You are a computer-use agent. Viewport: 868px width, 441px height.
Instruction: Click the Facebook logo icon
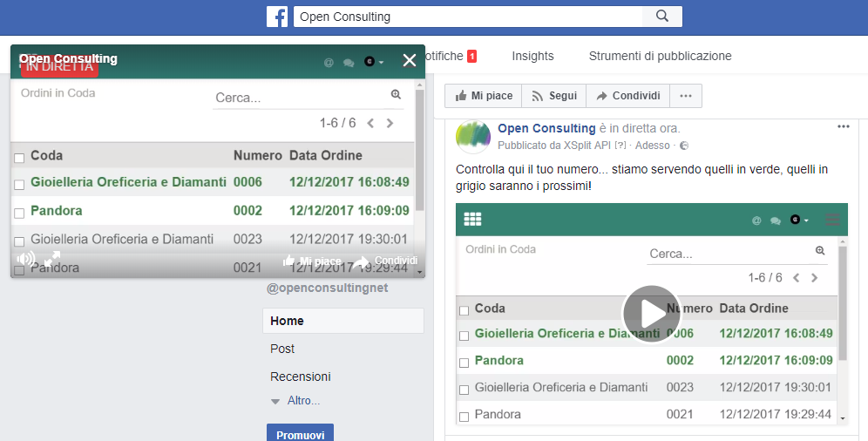[277, 17]
